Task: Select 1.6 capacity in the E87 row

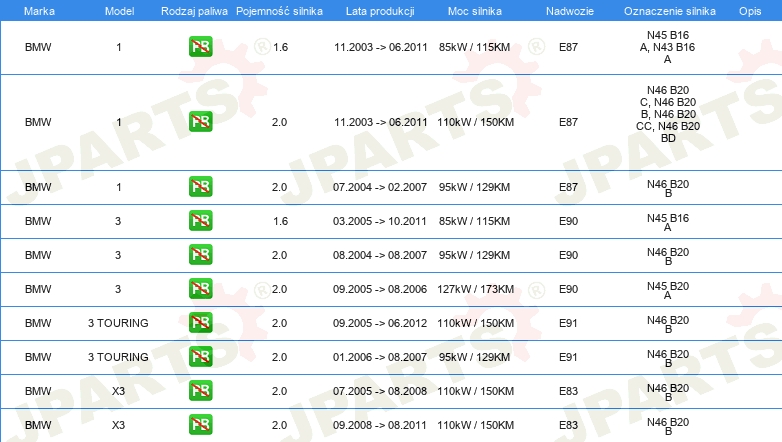Action: click(x=280, y=47)
